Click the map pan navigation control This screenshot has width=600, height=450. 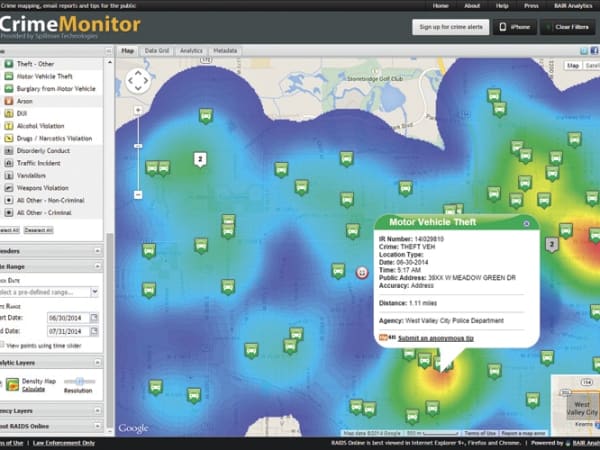[138, 80]
